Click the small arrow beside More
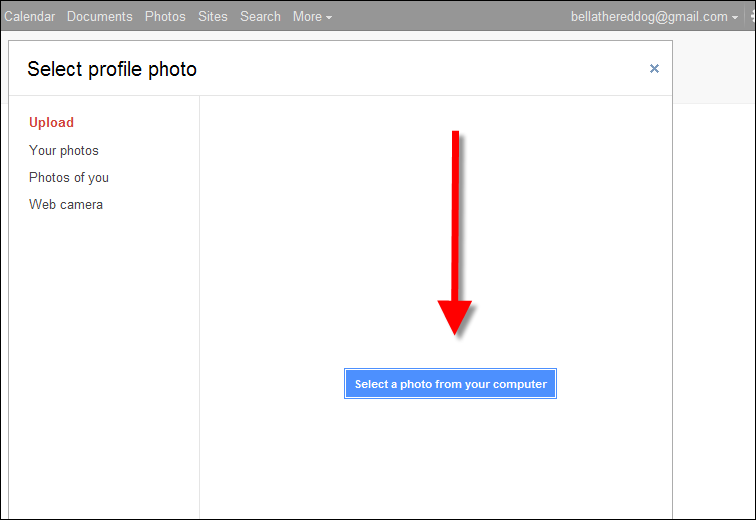This screenshot has height=520, width=756. 329,17
